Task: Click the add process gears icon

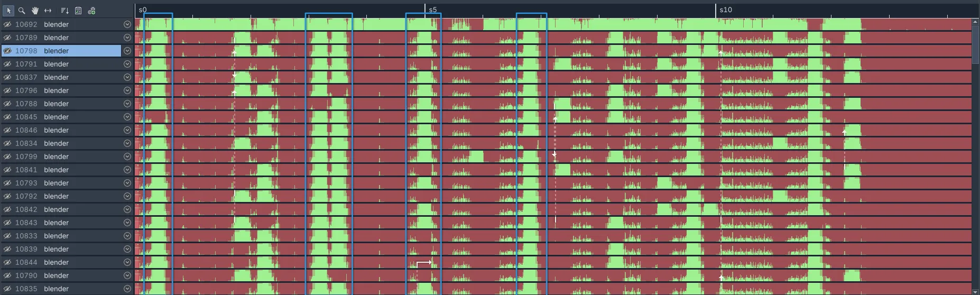Action: (x=91, y=11)
